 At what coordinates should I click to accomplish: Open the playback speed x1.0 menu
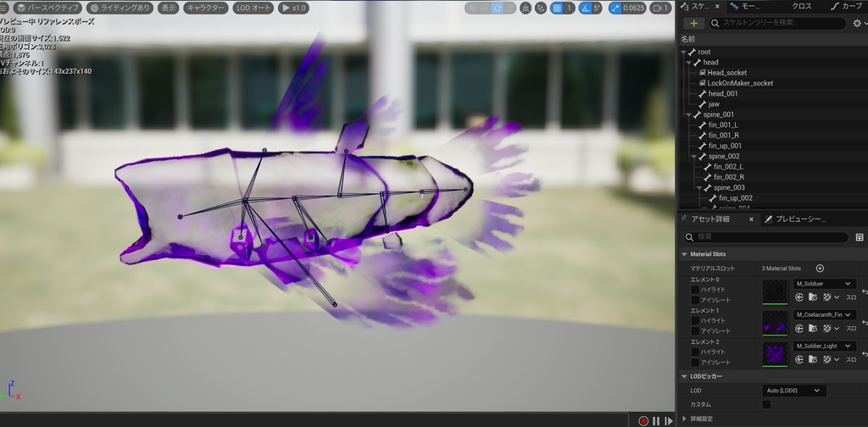[293, 8]
